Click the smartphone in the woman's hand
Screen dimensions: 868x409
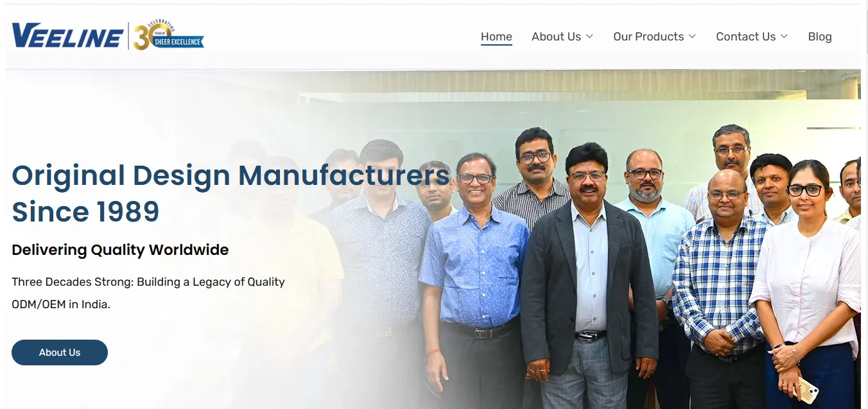(x=806, y=390)
